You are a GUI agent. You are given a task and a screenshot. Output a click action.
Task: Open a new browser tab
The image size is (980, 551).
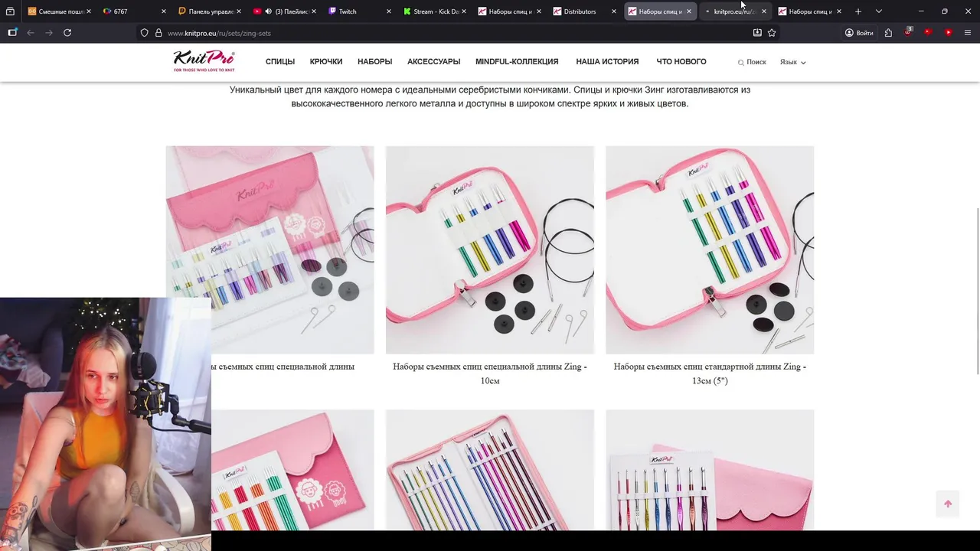pos(858,11)
